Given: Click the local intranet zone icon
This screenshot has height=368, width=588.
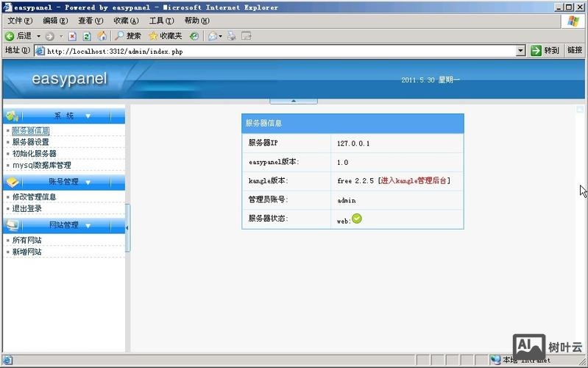Looking at the screenshot, I should [x=495, y=360].
